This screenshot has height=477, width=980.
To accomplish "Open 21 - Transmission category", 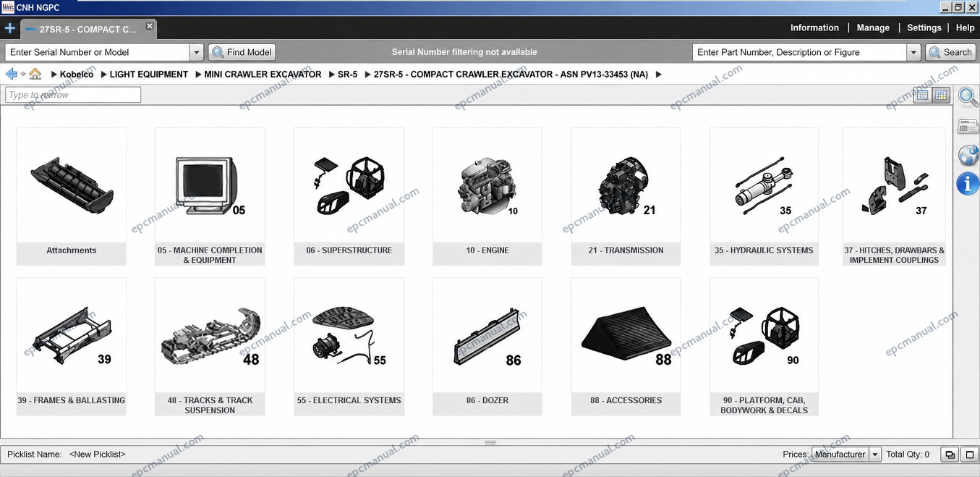I will tap(626, 196).
